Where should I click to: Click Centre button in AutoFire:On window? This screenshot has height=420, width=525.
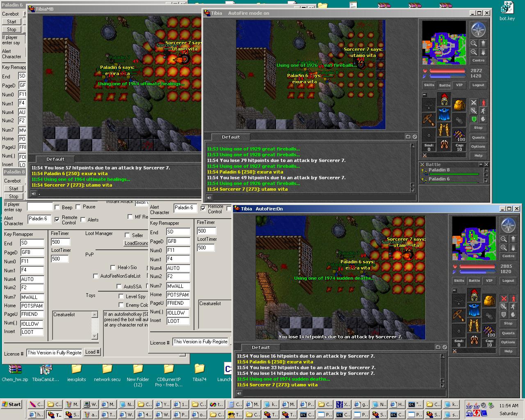click(x=508, y=256)
